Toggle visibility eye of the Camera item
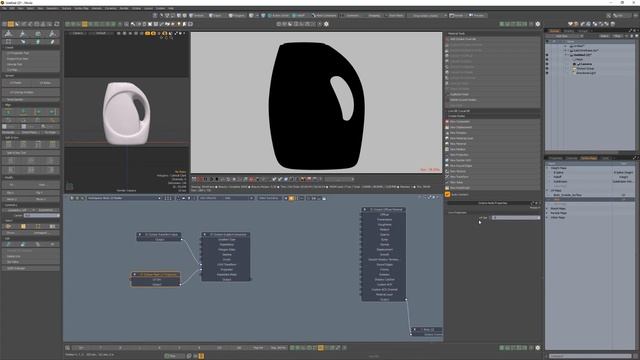 tap(547, 64)
